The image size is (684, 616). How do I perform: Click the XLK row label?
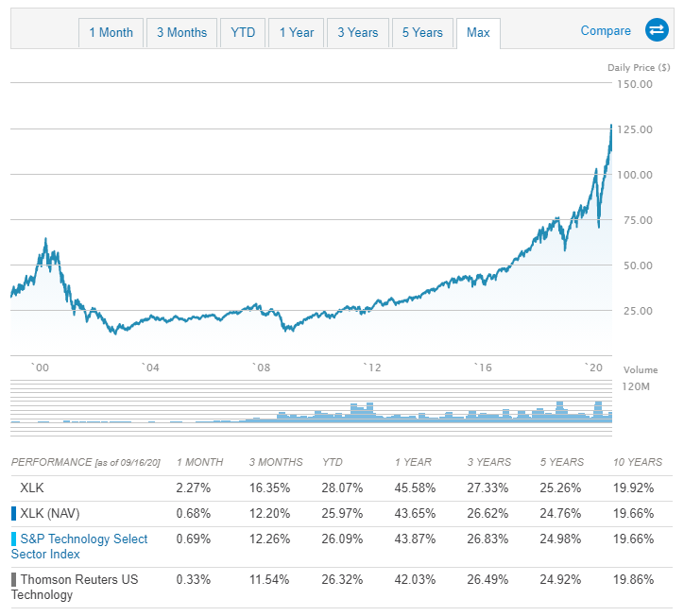tap(32, 488)
